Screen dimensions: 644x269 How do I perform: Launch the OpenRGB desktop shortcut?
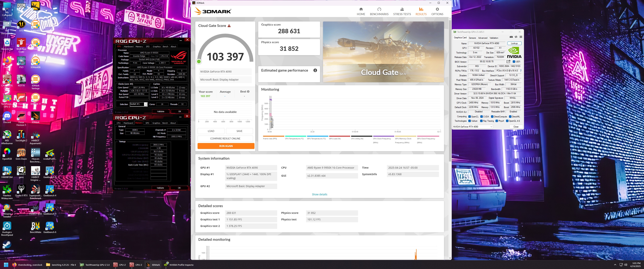pos(7,154)
